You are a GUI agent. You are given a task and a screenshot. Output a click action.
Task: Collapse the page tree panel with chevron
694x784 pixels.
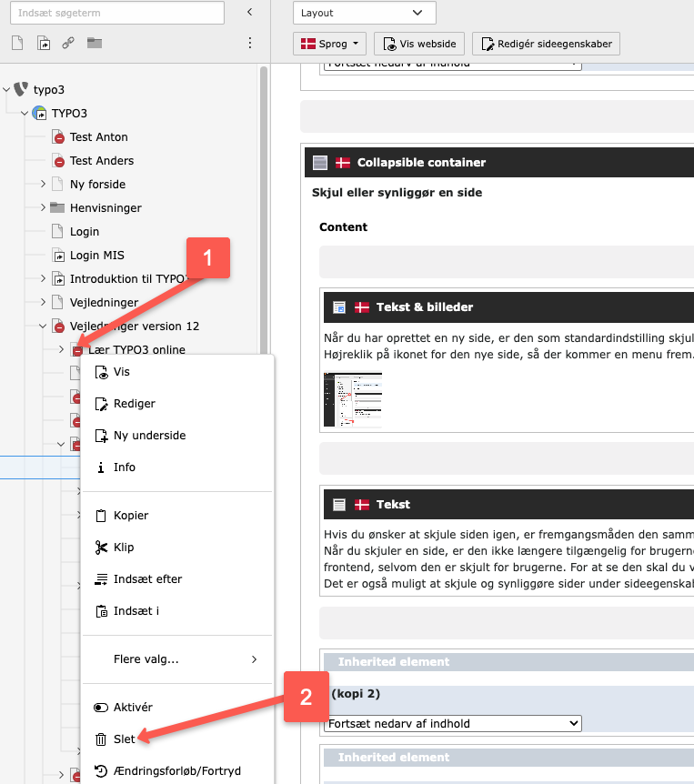point(250,13)
